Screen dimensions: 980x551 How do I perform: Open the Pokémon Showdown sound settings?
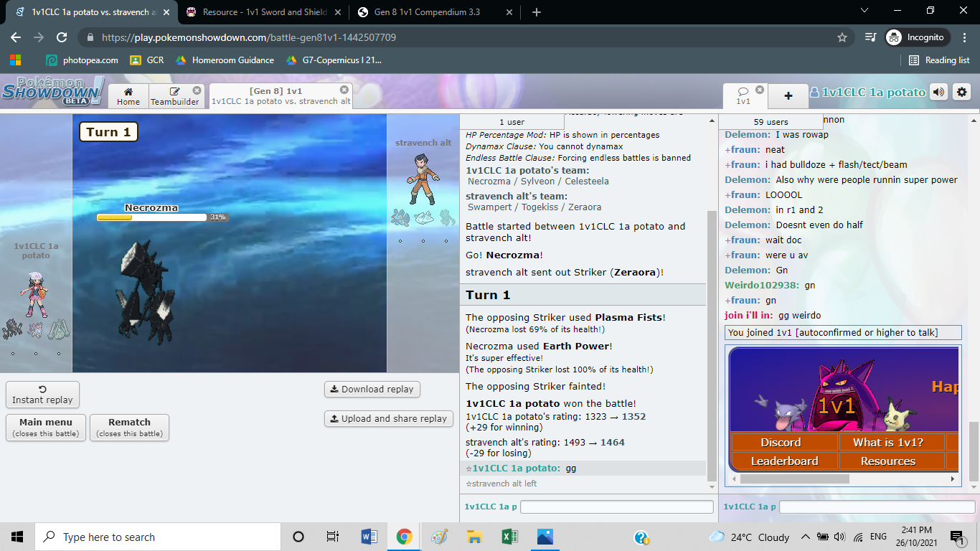(x=938, y=92)
